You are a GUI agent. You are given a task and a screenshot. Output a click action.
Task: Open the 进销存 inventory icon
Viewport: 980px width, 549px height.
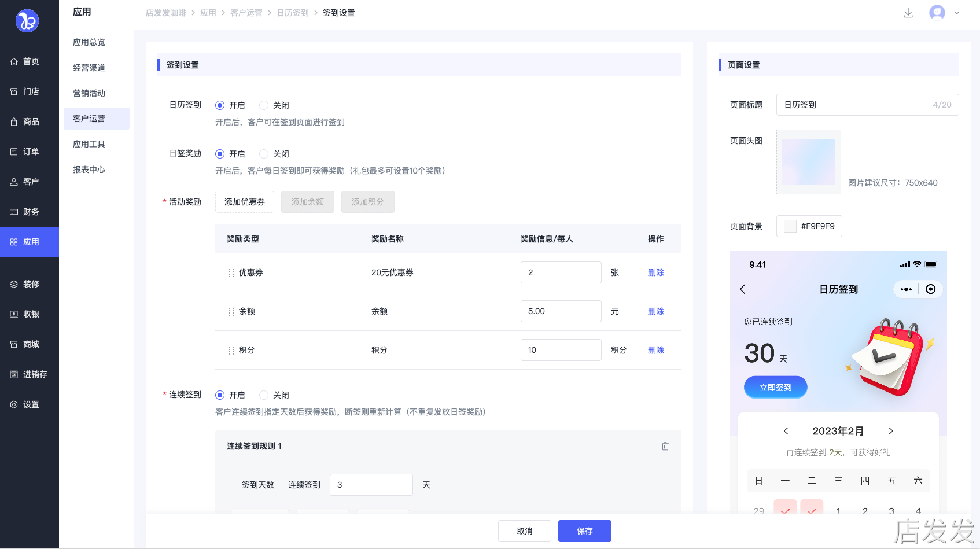14,375
